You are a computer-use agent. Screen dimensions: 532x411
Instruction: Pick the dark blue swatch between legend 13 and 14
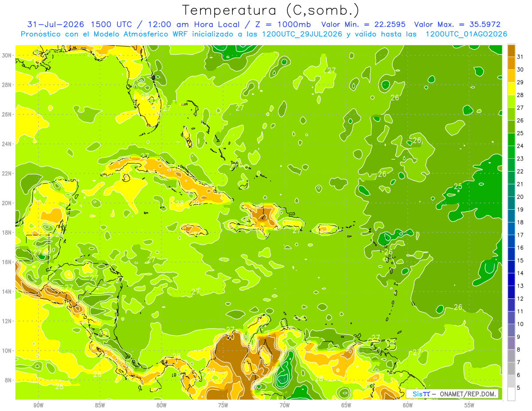[511, 279]
